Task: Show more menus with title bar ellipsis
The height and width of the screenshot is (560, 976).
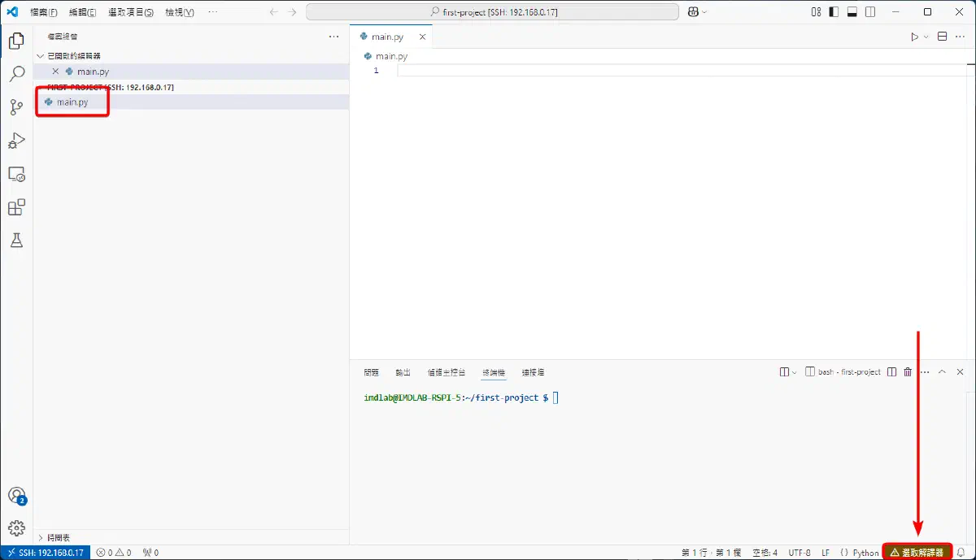Action: click(x=213, y=12)
